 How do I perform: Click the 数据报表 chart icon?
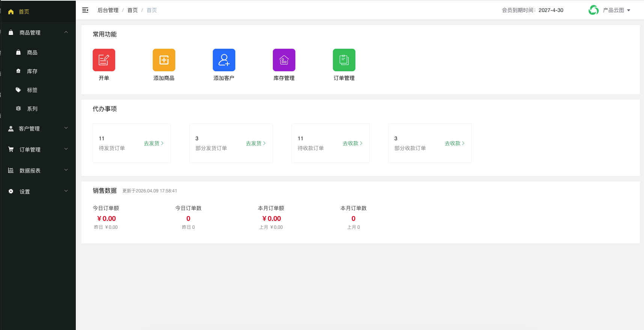tap(11, 170)
